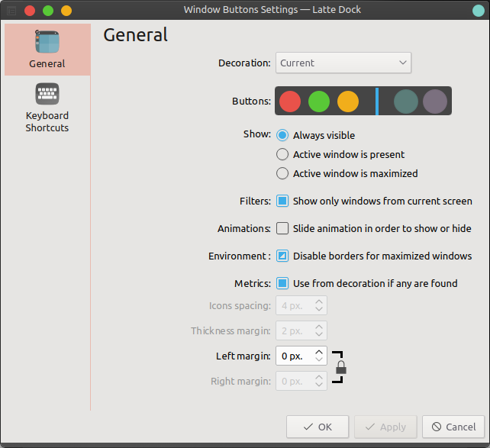Click the blue separator in Buttons preview
The width and height of the screenshot is (490, 448).
point(377,101)
